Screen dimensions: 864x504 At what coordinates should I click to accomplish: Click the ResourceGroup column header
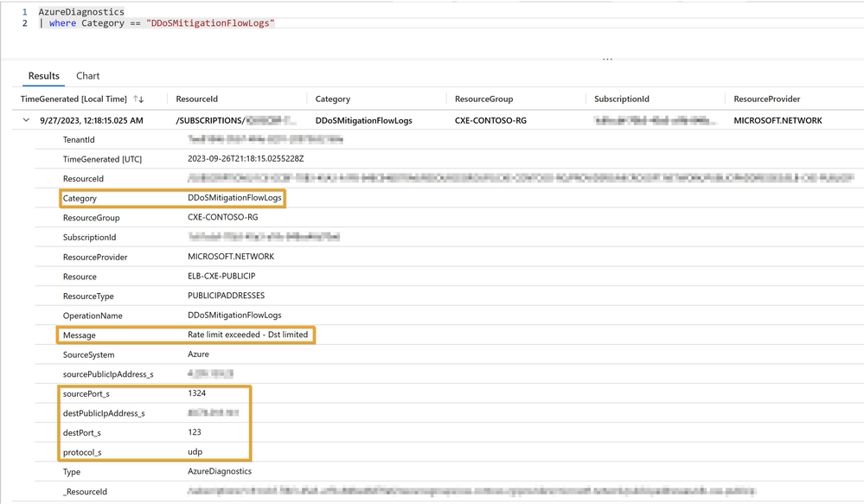[x=483, y=99]
